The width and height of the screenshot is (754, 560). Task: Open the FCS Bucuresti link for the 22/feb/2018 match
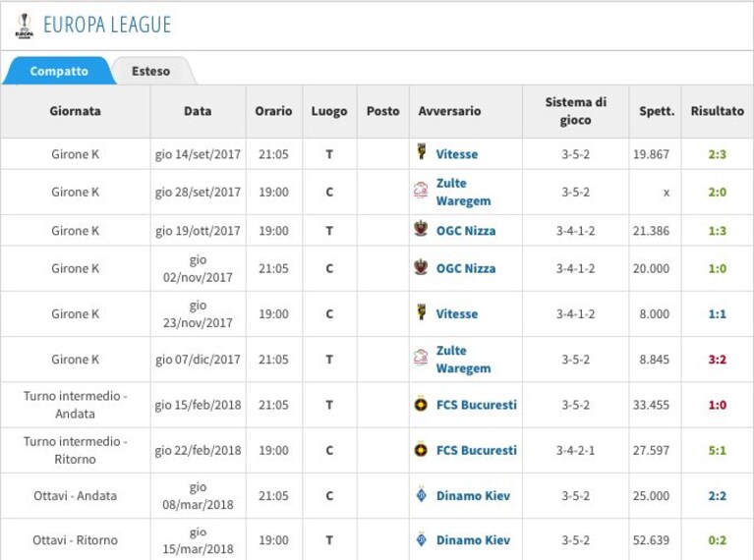[477, 450]
